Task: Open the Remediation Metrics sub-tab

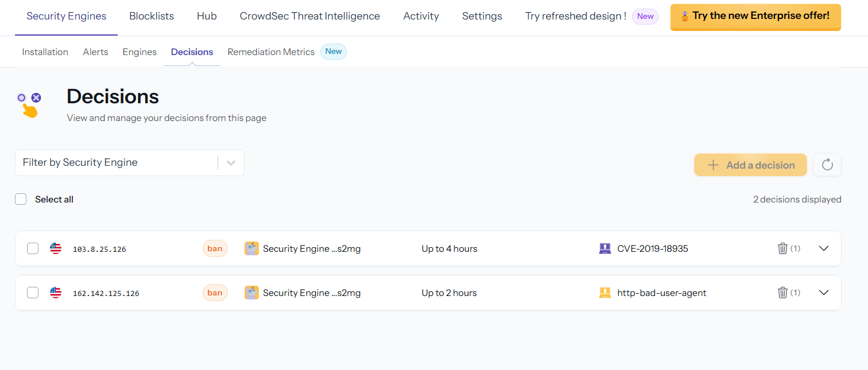Action: click(x=271, y=52)
